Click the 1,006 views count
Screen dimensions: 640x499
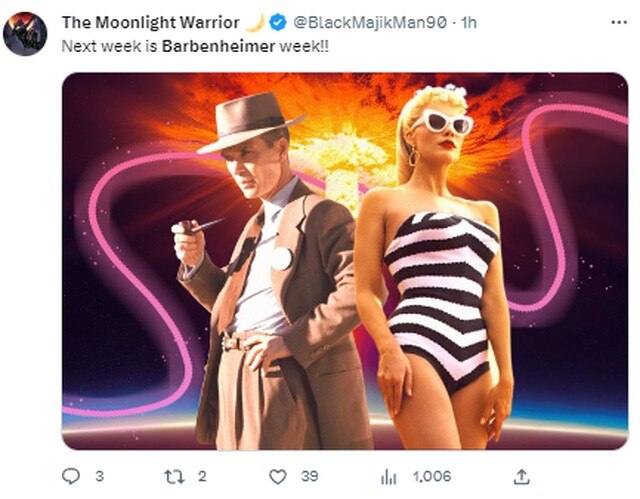click(x=432, y=476)
